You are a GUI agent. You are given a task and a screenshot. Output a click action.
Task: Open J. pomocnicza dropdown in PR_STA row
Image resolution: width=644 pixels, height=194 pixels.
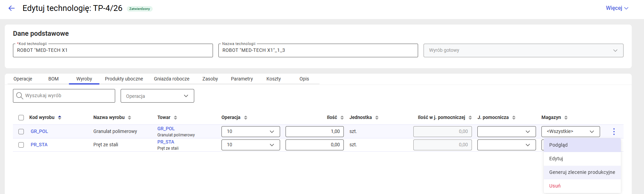[x=507, y=145]
